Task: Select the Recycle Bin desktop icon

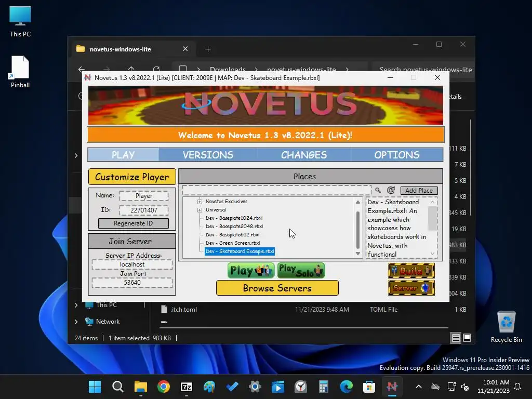Action: pyautogui.click(x=506, y=327)
